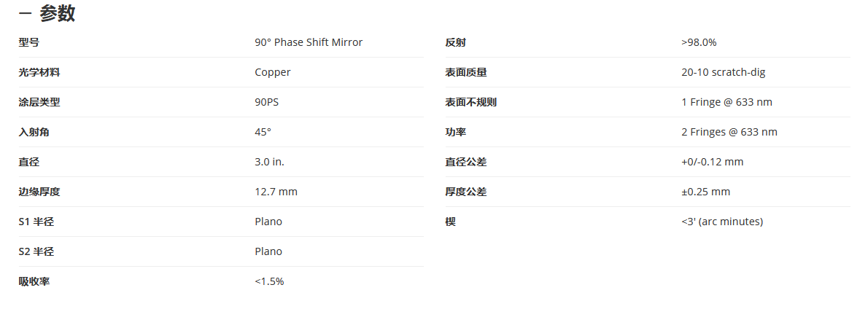
Task: Click the Copper material value
Action: (272, 72)
